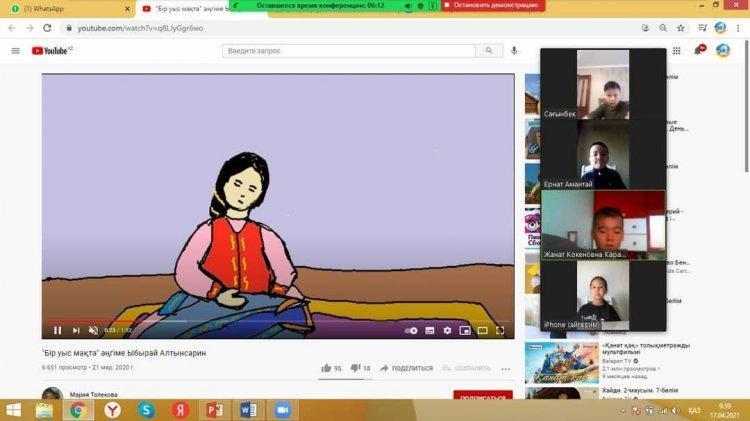Open Chrome profile avatar

coord(720,28)
